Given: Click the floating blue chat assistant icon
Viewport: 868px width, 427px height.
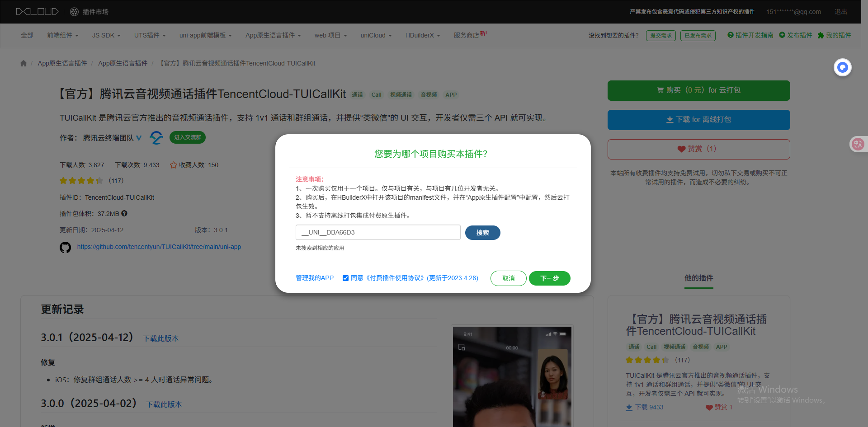Looking at the screenshot, I should click(842, 67).
